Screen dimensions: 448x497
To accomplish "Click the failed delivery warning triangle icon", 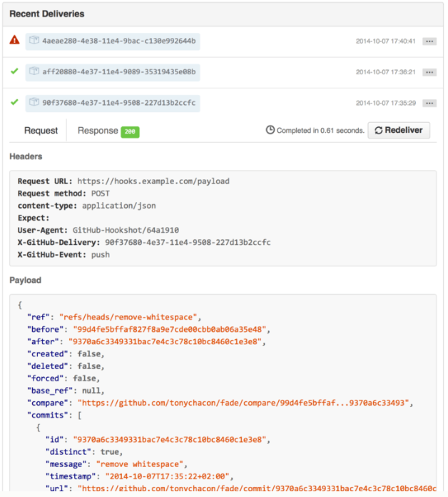I will [14, 40].
